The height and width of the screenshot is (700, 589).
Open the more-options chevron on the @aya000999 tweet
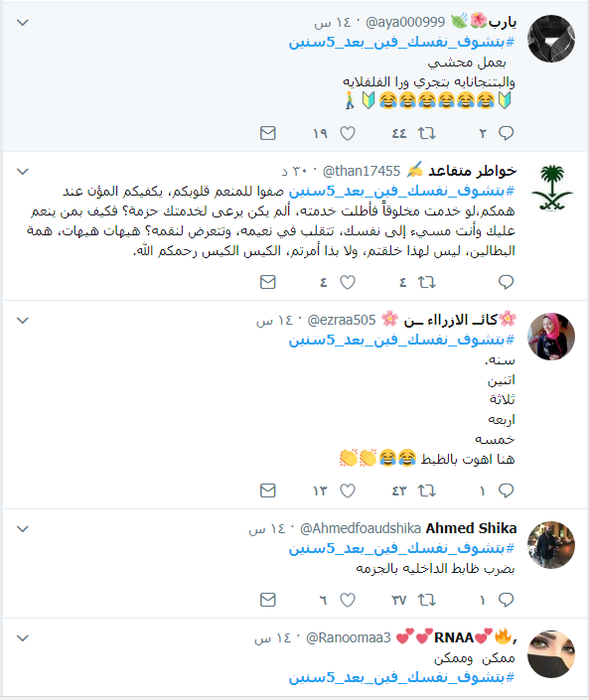coord(22,22)
